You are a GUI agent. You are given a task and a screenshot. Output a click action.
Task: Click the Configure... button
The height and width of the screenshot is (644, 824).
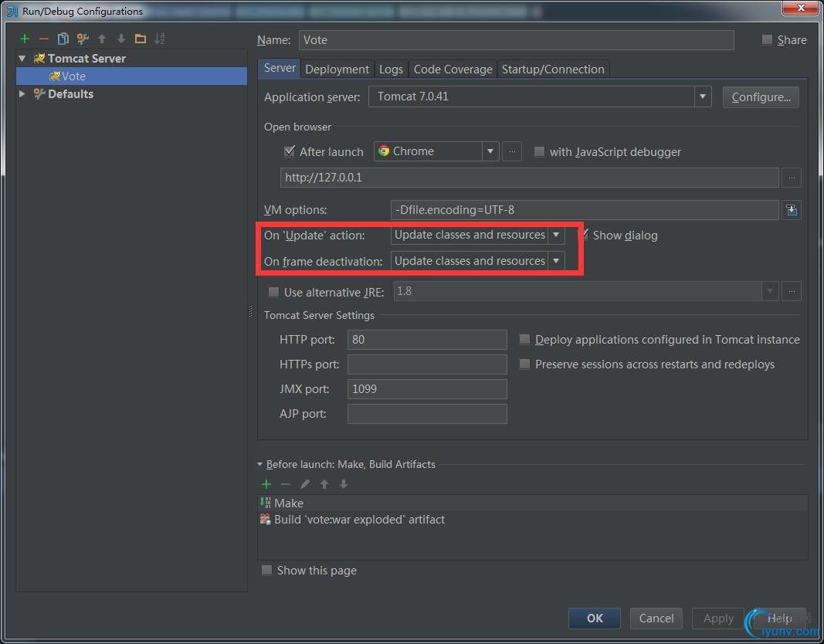[x=761, y=97]
